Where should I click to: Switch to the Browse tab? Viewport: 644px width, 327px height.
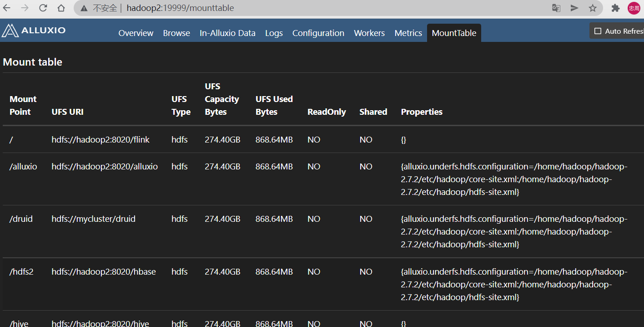176,33
